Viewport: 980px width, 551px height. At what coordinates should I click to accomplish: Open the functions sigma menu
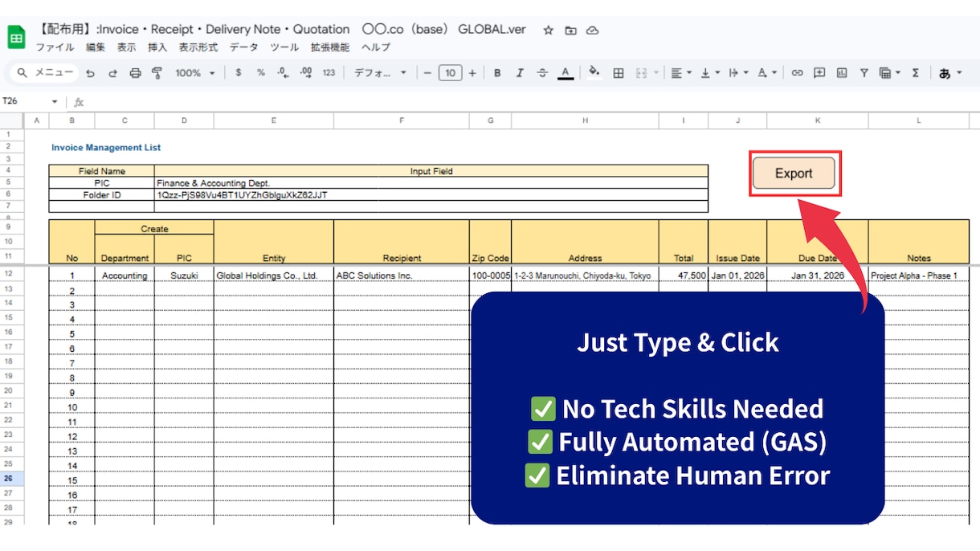(915, 73)
